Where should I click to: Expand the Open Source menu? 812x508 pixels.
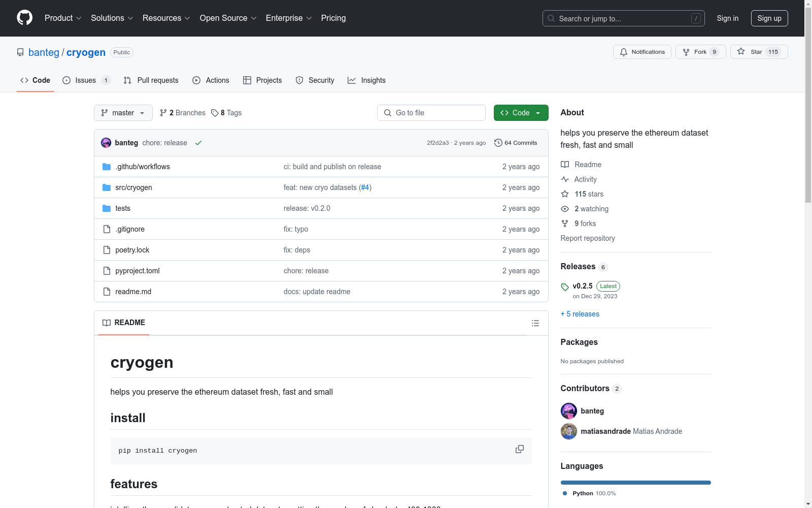(x=228, y=18)
